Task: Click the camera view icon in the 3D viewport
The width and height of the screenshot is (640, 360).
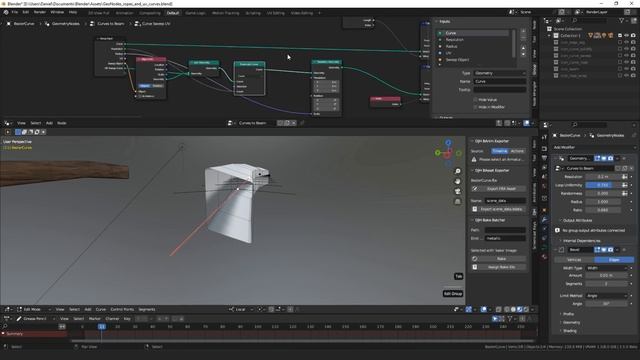Action: pyautogui.click(x=458, y=191)
